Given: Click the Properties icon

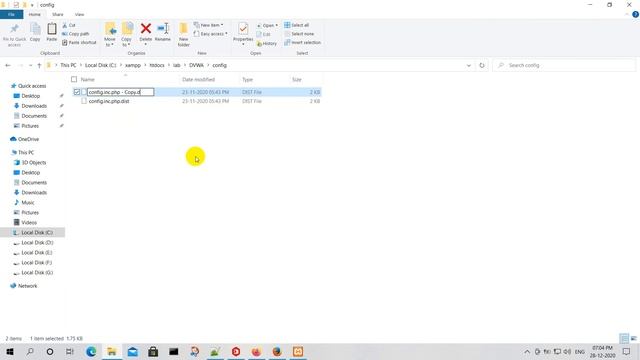Looking at the screenshot, I should [243, 29].
